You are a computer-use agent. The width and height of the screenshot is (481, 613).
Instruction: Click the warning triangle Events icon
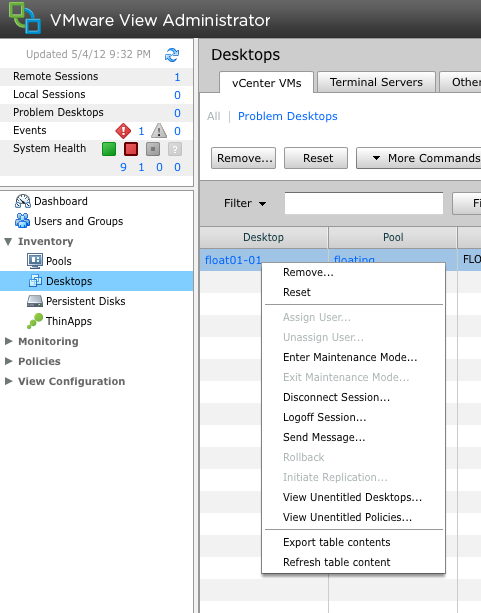(159, 131)
